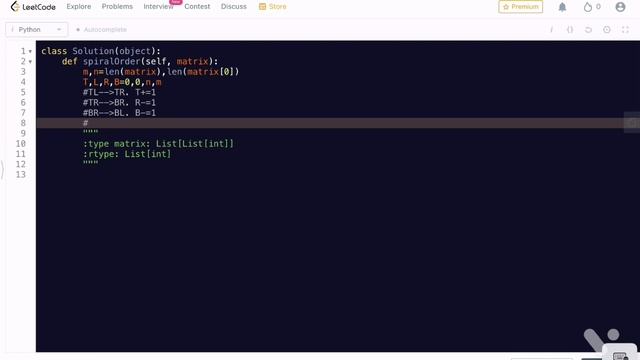The image size is (640, 360).
Task: Collapse the class Solution fold arrow on line 1
Action: point(30,51)
